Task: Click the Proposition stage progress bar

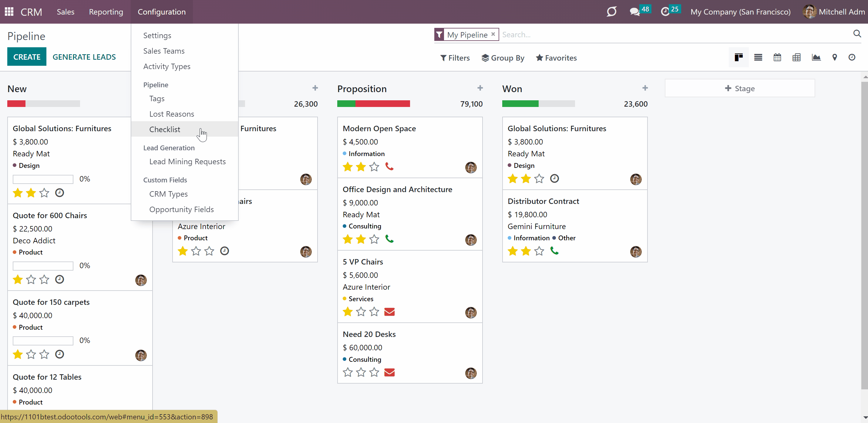Action: pyautogui.click(x=373, y=104)
